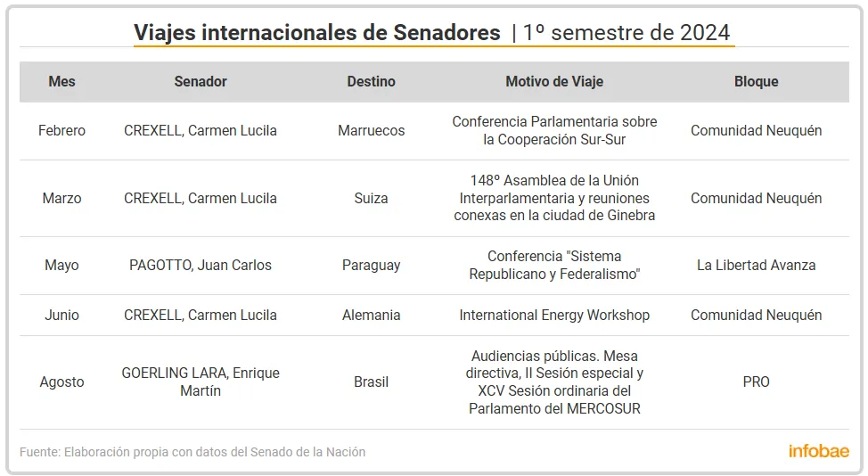Click the Febrero month cell
This screenshot has width=868, height=476.
pyautogui.click(x=61, y=130)
